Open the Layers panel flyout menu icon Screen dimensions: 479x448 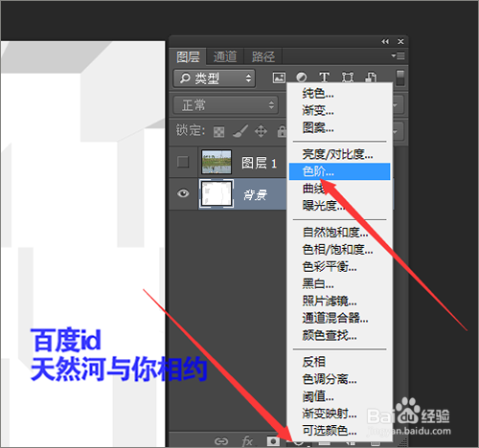(x=399, y=56)
